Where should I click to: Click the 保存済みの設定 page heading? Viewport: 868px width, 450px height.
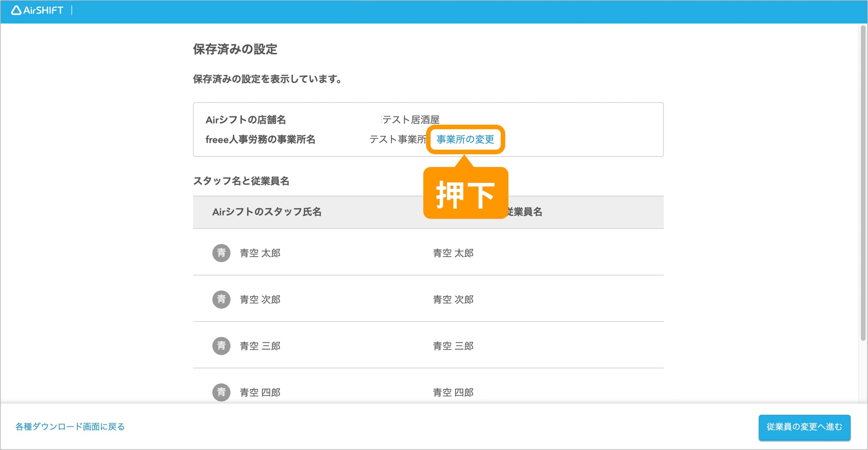pyautogui.click(x=235, y=49)
